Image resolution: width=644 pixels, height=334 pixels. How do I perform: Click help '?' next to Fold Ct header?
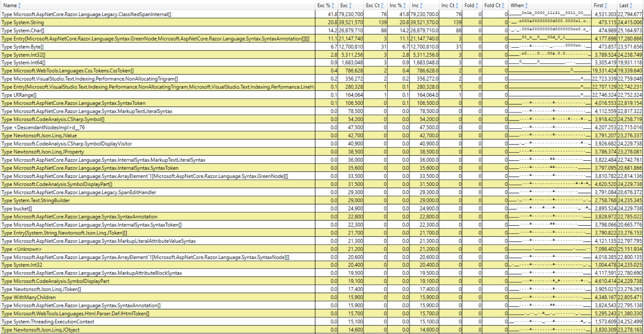503,5
